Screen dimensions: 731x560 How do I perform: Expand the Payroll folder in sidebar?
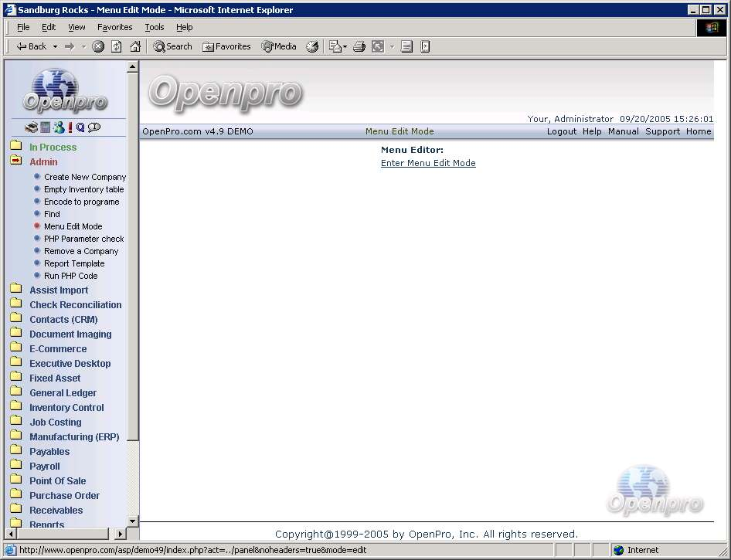pos(44,467)
